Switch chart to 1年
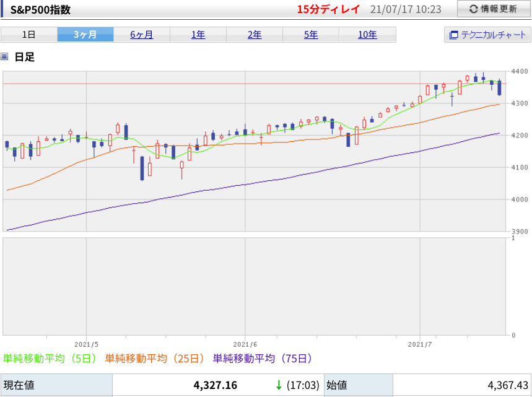This screenshot has width=532, height=397. (198, 35)
